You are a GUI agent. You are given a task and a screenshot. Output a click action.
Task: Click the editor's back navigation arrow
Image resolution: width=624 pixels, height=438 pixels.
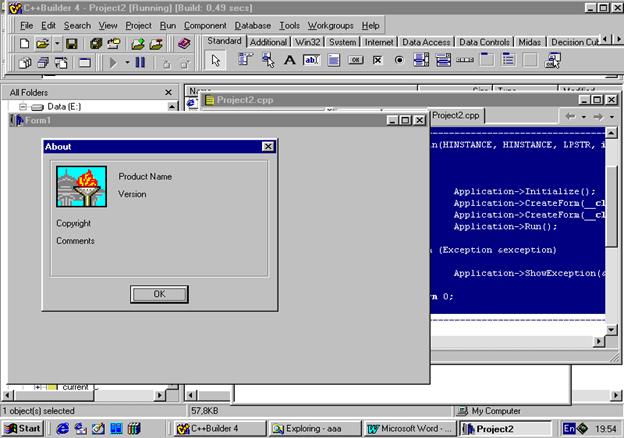pyautogui.click(x=570, y=116)
